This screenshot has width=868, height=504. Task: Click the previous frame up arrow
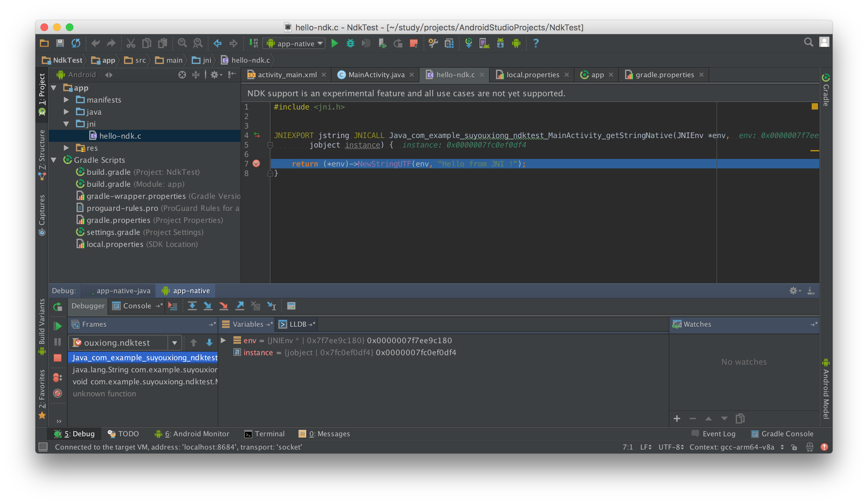pos(194,343)
